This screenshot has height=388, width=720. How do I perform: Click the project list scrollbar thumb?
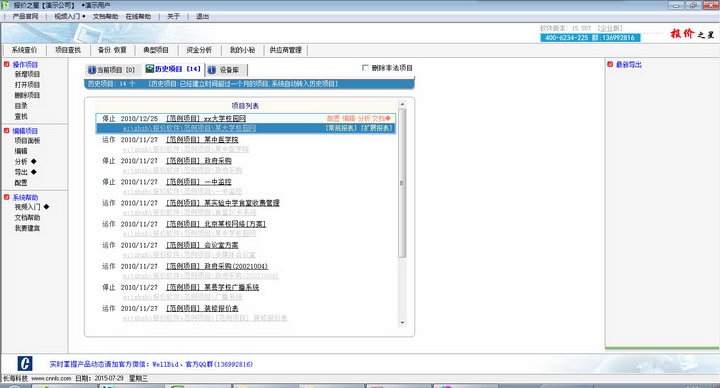(x=402, y=183)
